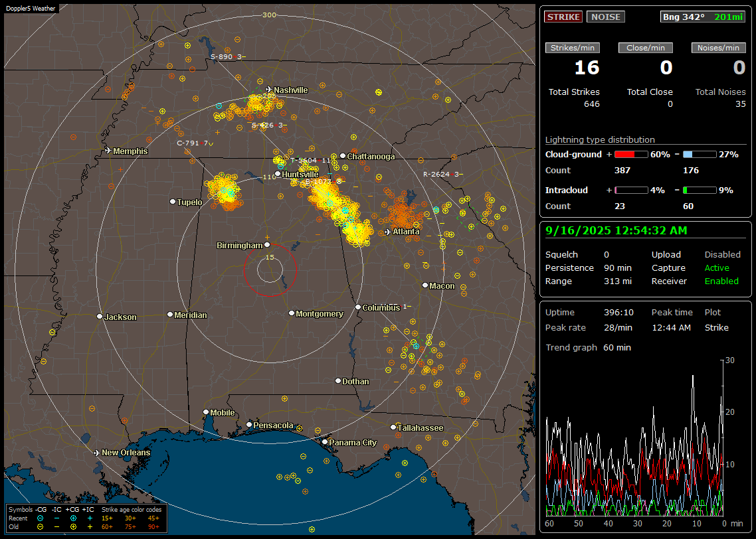Click the Upload status Disabled
The image size is (756, 539).
pos(722,254)
